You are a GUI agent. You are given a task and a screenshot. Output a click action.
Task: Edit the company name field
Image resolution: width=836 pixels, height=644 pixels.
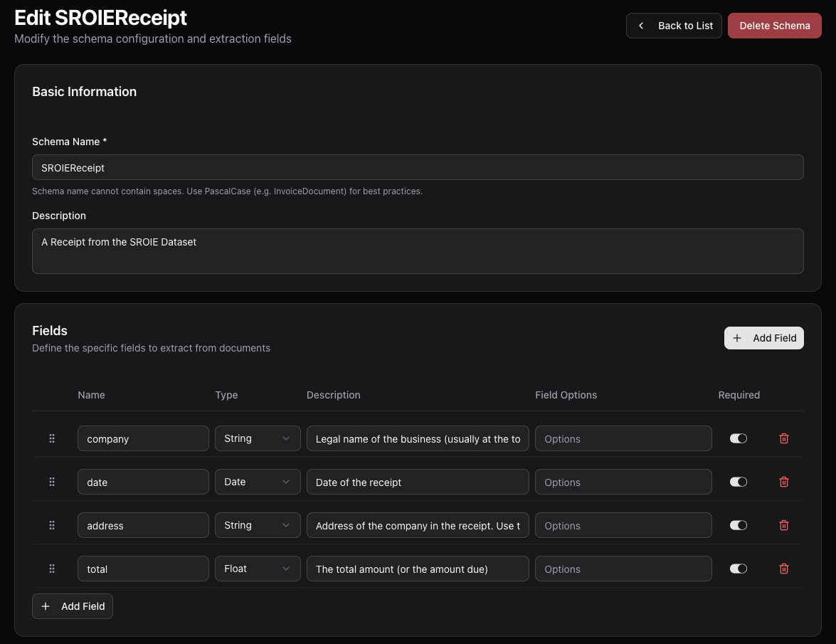[143, 438]
